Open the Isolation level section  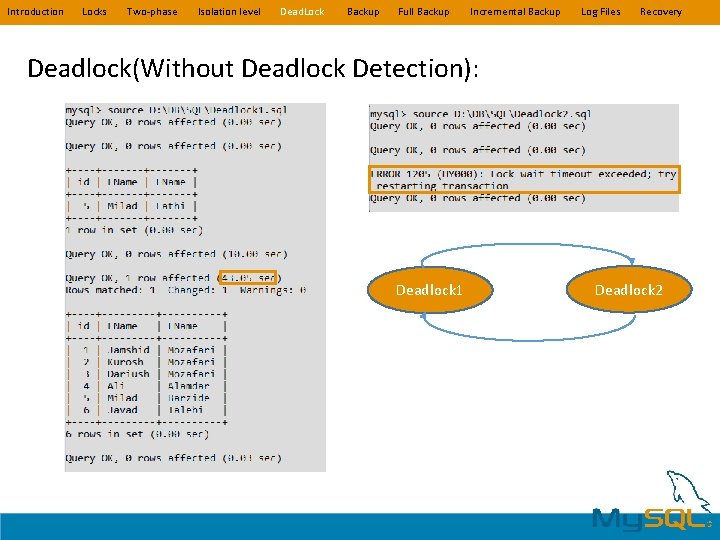pyautogui.click(x=229, y=12)
